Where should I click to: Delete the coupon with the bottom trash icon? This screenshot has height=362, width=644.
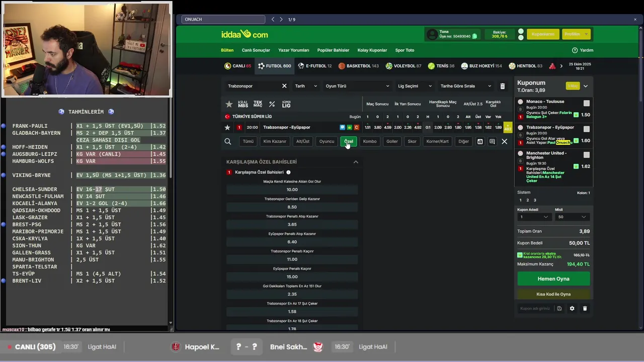coord(585,309)
